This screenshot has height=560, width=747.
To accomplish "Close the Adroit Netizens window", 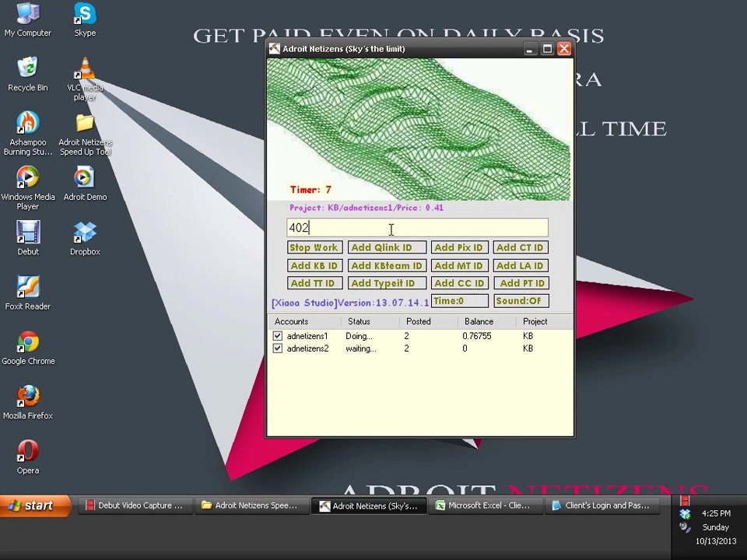I will click(x=564, y=48).
